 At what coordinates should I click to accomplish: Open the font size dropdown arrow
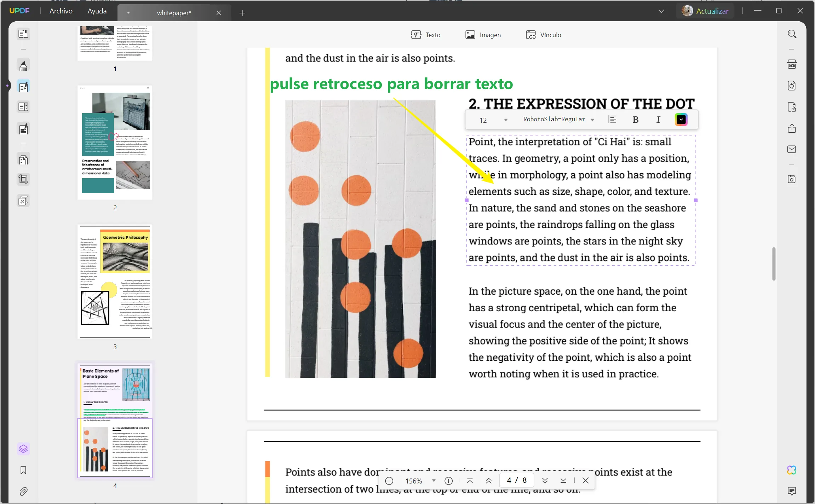506,120
